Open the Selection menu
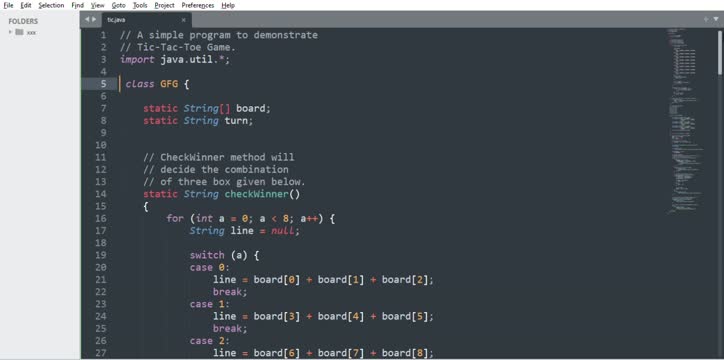This screenshot has height=360, width=724. tap(51, 6)
